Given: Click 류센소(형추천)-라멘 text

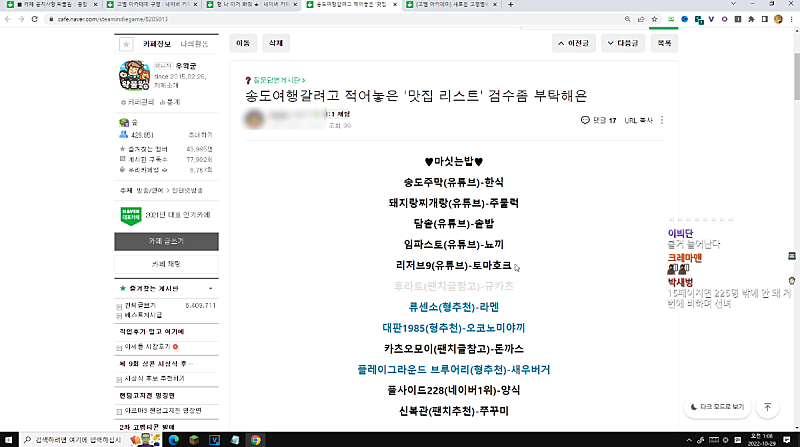Looking at the screenshot, I should coord(454,307).
